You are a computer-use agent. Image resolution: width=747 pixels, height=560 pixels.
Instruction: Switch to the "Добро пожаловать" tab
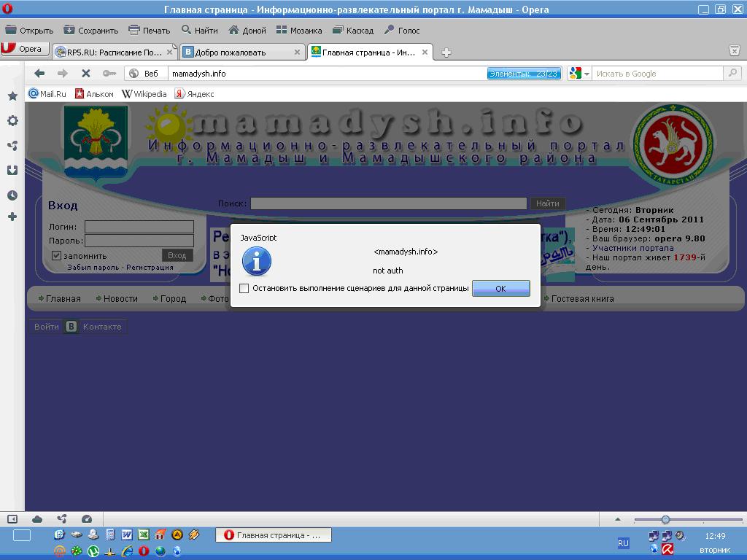point(241,52)
